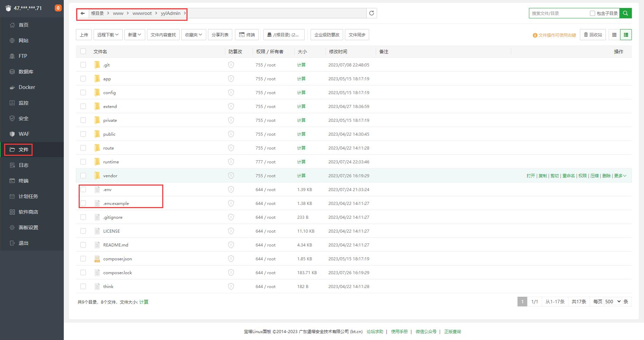This screenshot has width=644, height=340.
Task: Click the back arrow in the path bar
Action: (82, 13)
